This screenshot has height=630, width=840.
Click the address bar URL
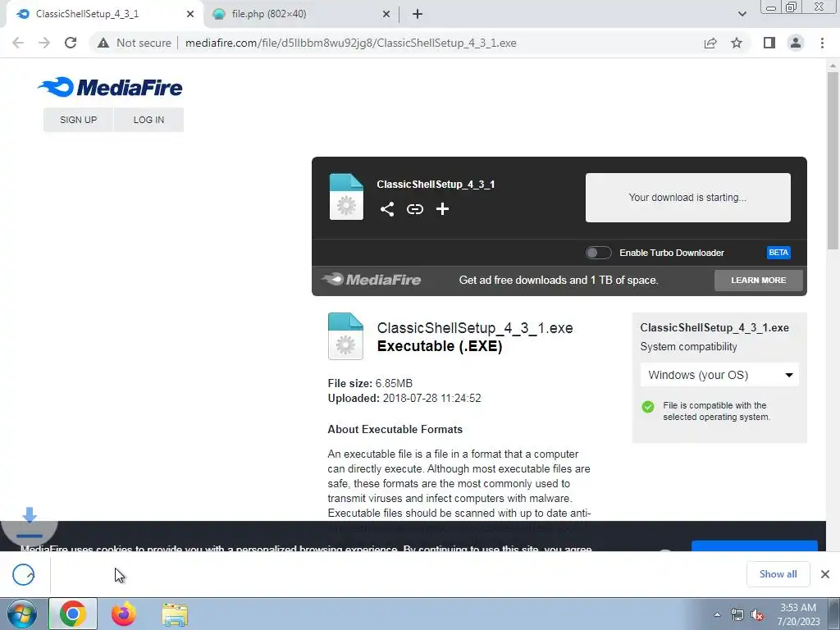click(x=350, y=43)
